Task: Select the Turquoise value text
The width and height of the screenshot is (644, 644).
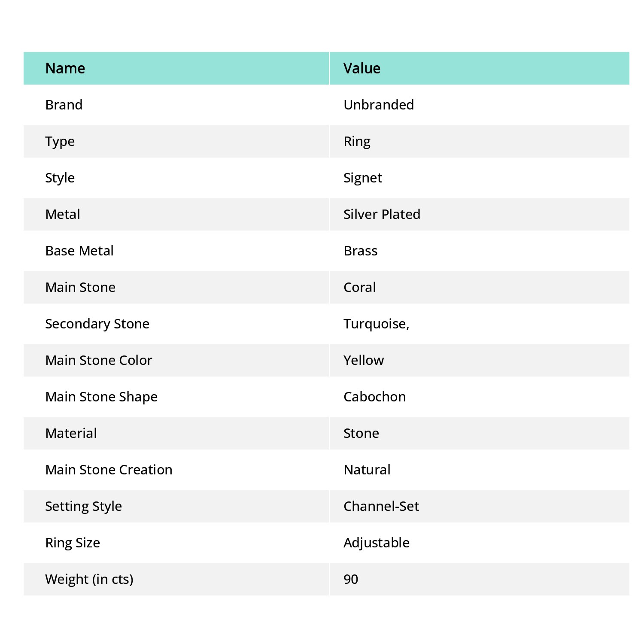Action: [x=376, y=324]
